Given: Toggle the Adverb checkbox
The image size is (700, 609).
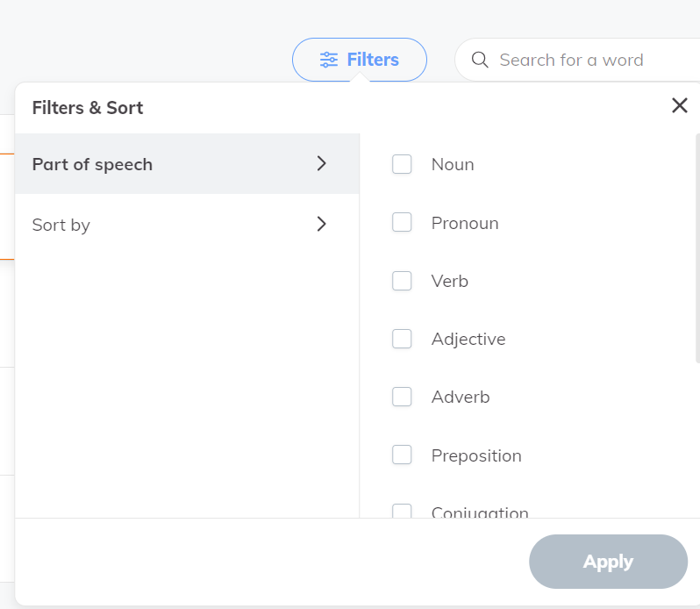Looking at the screenshot, I should pyautogui.click(x=402, y=397).
